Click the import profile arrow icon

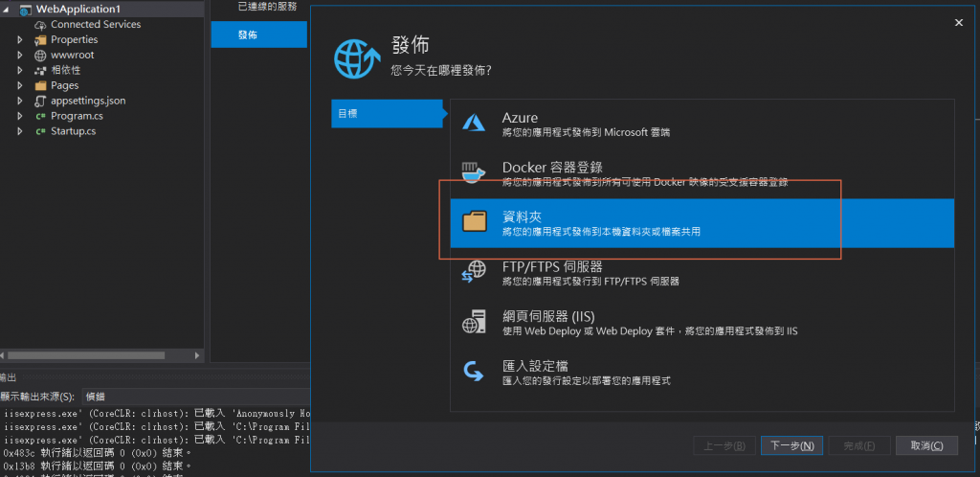click(473, 372)
